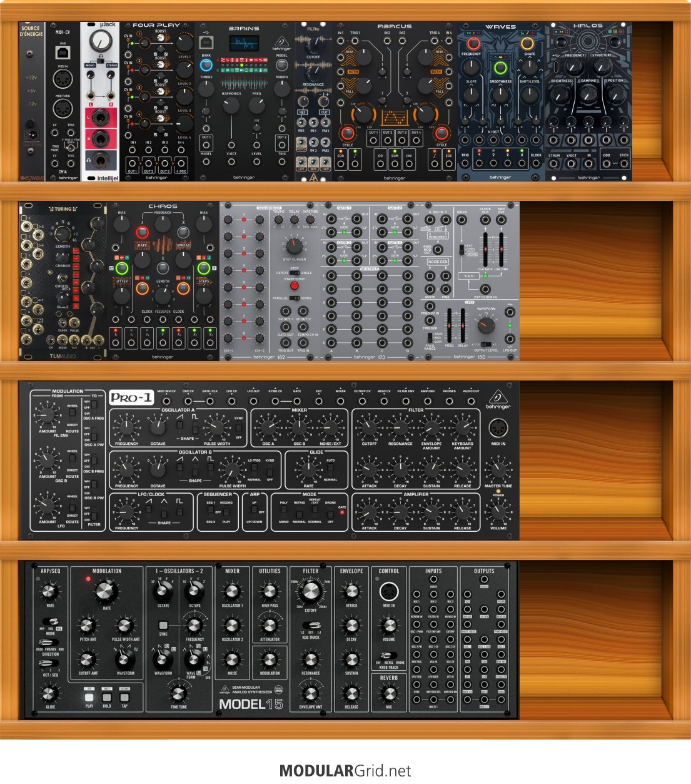Click the yellow SHAPE button on Waves
Viewport: 691px width, 784px height.
pyautogui.click(x=528, y=43)
